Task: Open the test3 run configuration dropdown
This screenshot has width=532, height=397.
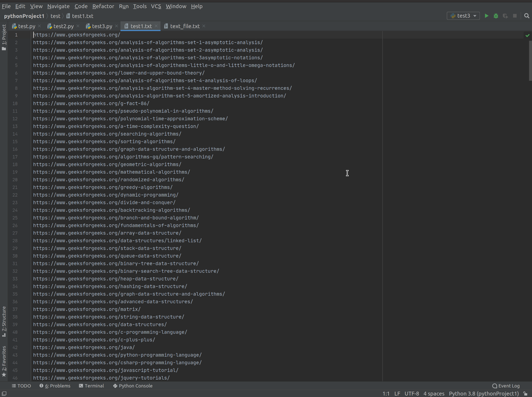Action: click(463, 16)
